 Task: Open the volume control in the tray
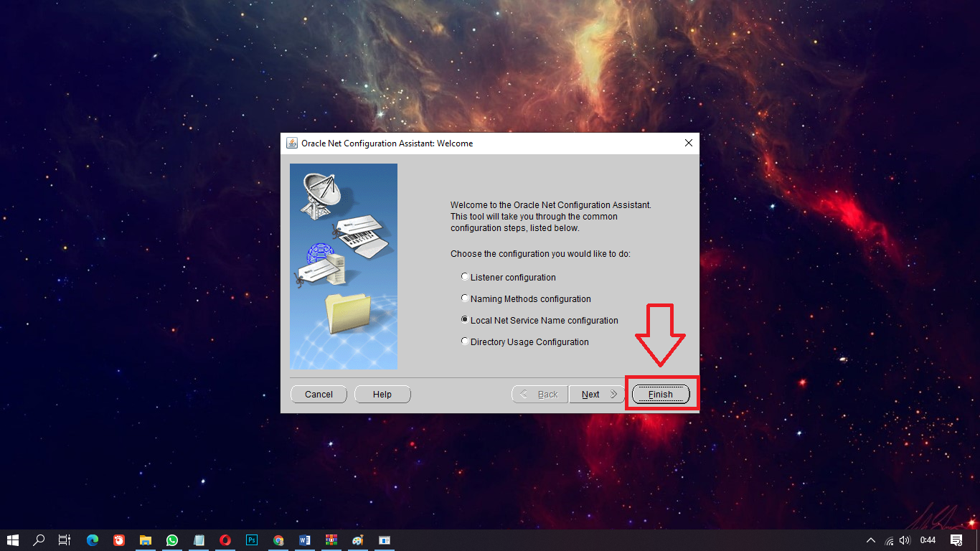pos(905,540)
